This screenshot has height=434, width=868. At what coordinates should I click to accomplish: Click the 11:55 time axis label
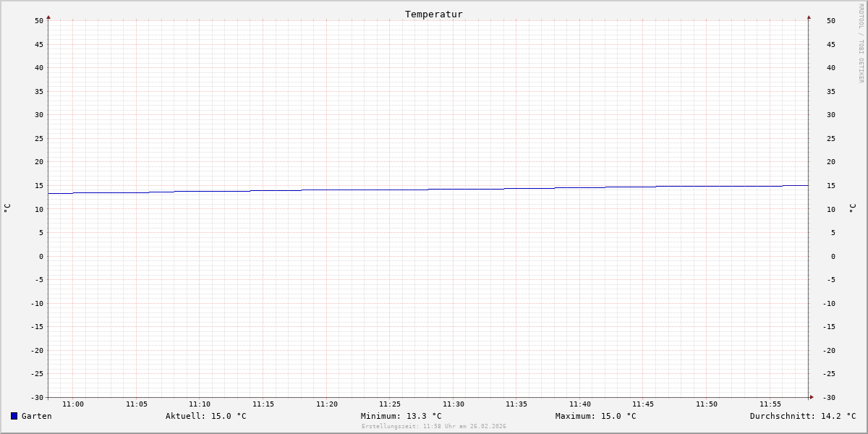(x=770, y=404)
